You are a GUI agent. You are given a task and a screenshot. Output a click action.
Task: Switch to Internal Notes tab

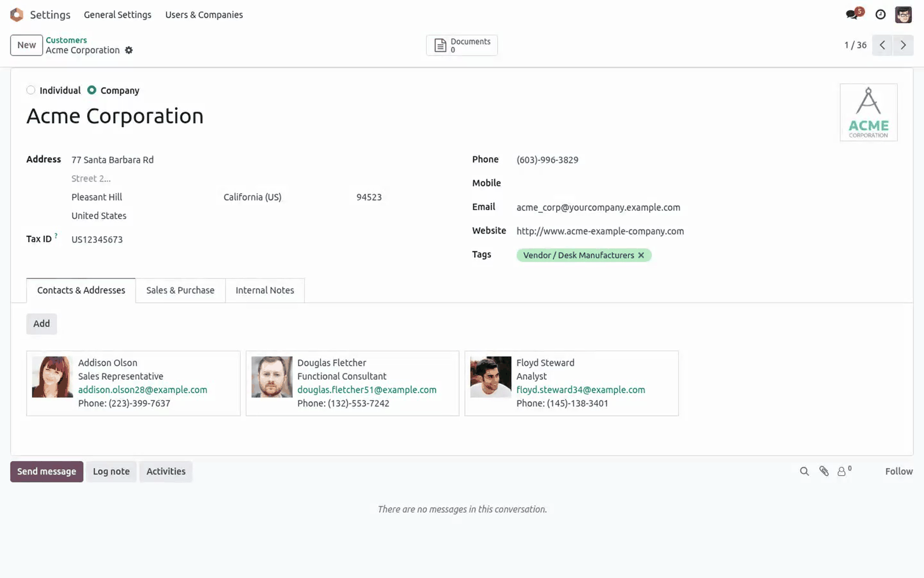[264, 290]
